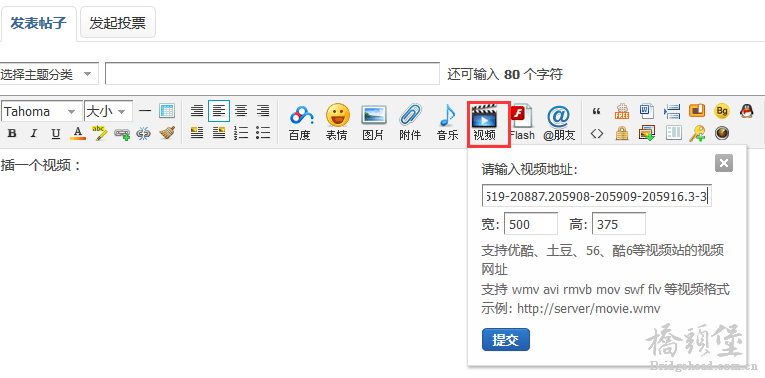The image size is (765, 378).
Task: Click the 宽 width field showing 500
Action: (x=531, y=224)
